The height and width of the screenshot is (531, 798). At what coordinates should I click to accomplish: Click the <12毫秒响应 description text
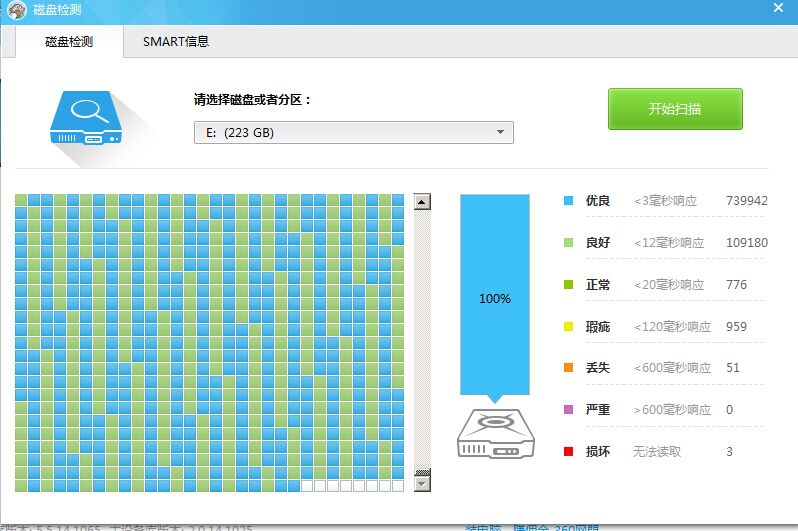click(x=669, y=243)
